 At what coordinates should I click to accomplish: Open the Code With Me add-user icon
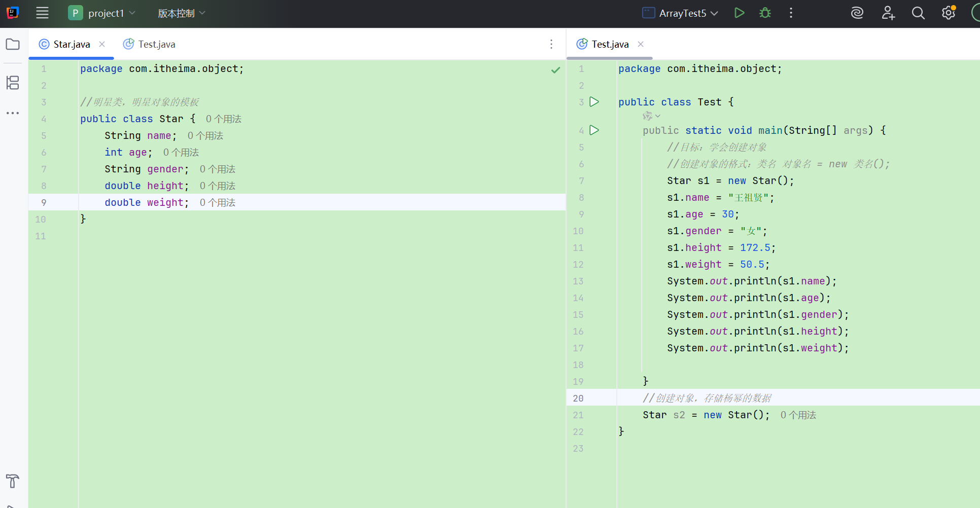[888, 13]
